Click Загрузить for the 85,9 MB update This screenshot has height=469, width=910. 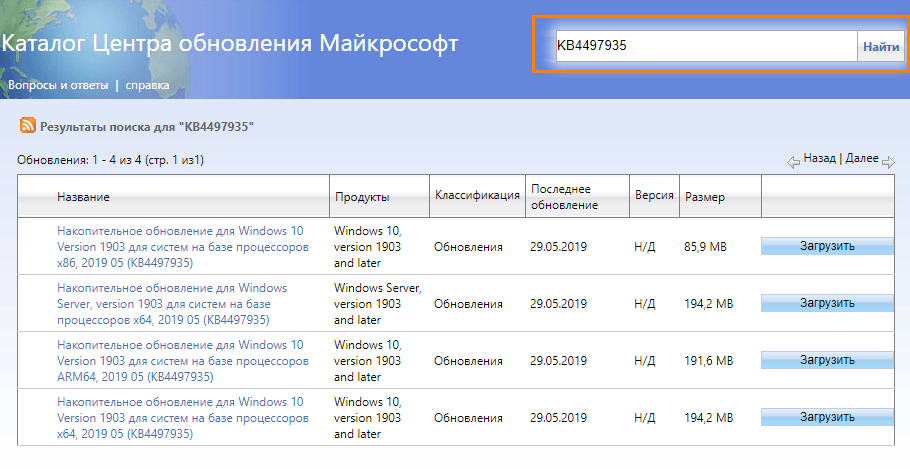pos(827,246)
